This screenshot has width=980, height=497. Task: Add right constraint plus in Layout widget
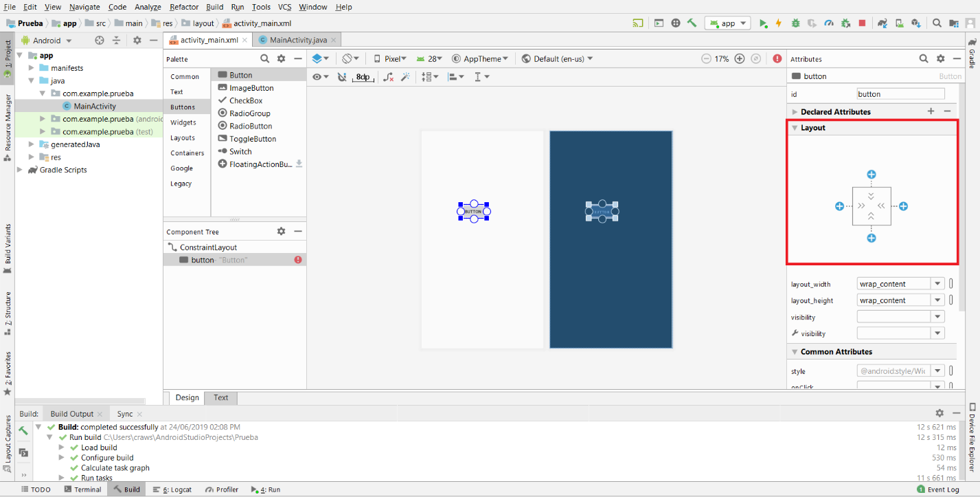(904, 206)
